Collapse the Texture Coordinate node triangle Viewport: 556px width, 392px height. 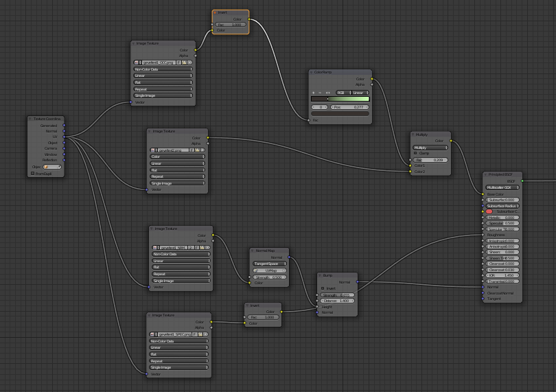point(30,119)
